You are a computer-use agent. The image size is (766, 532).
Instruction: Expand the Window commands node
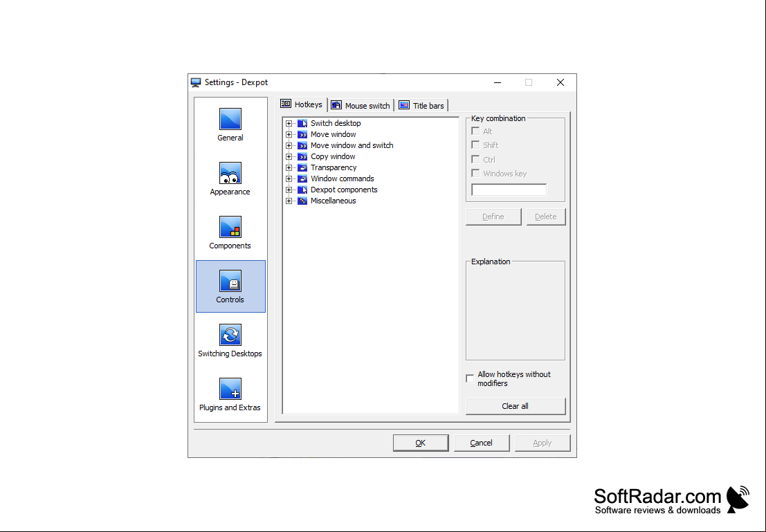289,178
